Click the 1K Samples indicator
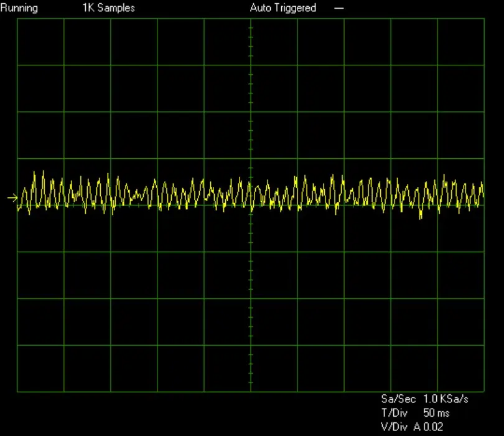Viewport: 504px width, 436px height. [108, 8]
